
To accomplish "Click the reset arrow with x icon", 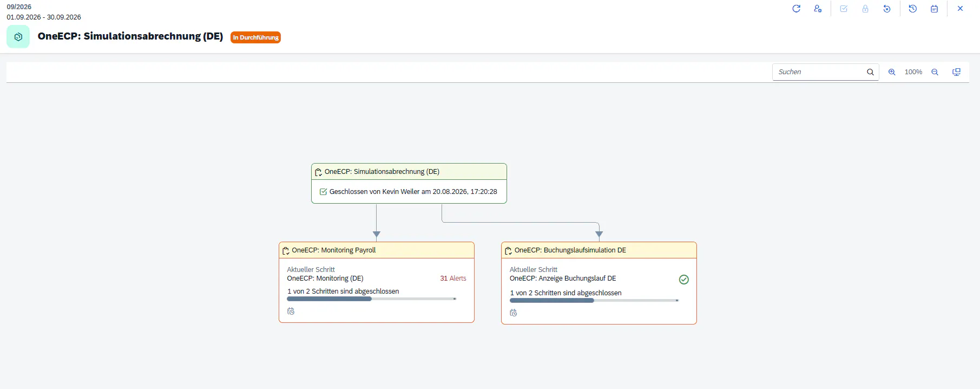I will (887, 9).
